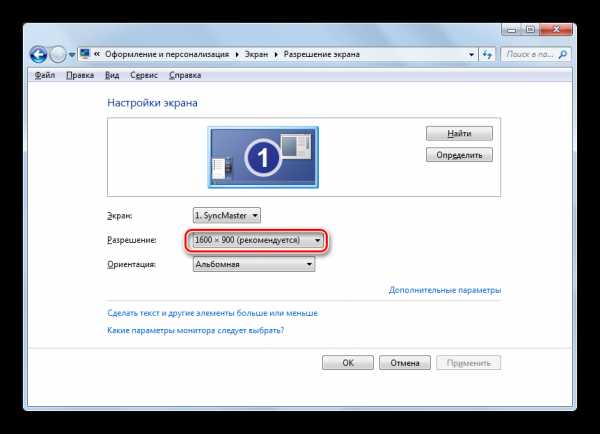
Task: Open the 'Ориентация' Альбомная dropdown
Action: (254, 264)
